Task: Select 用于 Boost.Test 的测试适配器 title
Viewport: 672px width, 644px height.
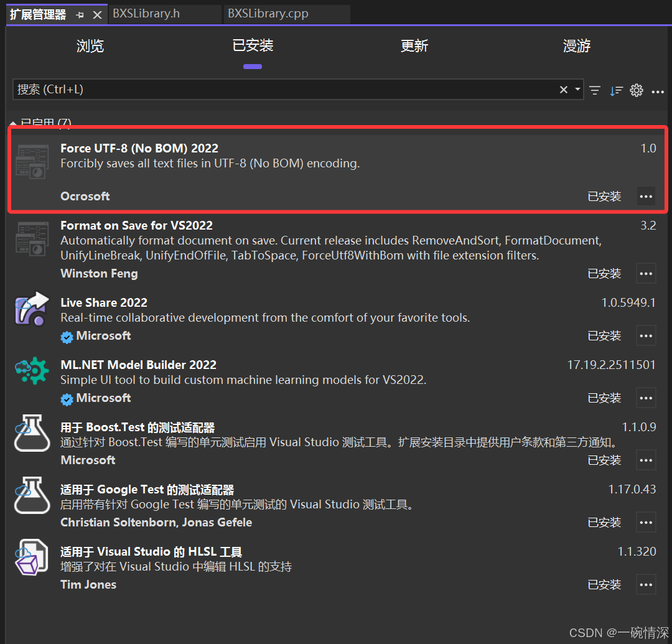Action: (138, 427)
